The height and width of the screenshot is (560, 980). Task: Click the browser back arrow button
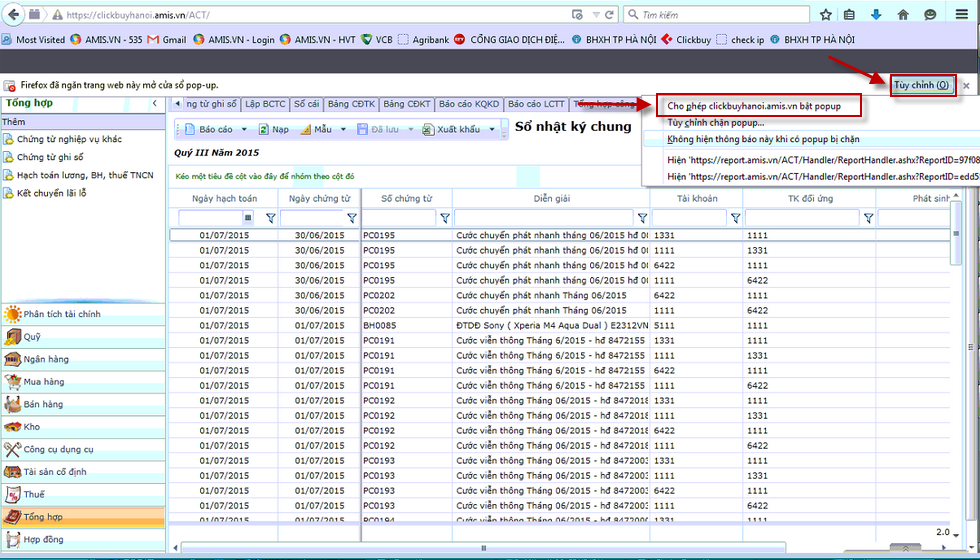tap(12, 14)
